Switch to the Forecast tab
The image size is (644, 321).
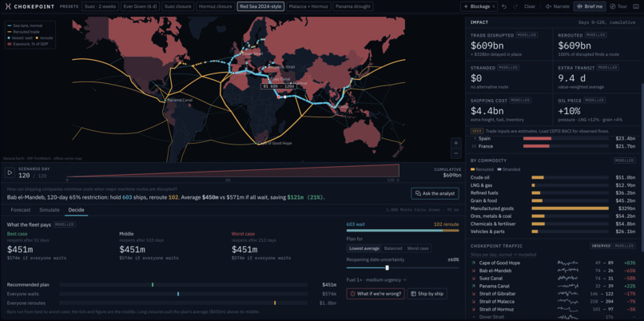point(21,210)
